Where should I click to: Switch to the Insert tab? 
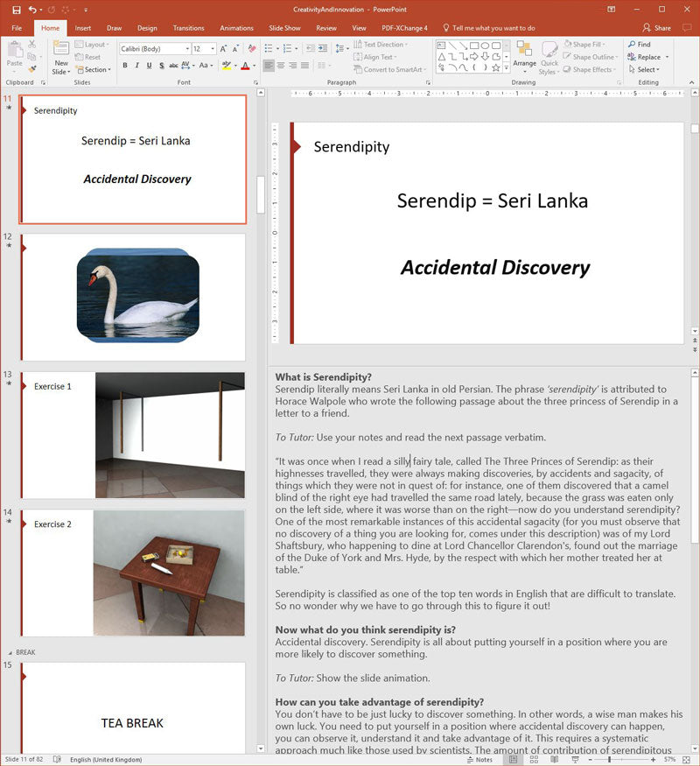(83, 28)
